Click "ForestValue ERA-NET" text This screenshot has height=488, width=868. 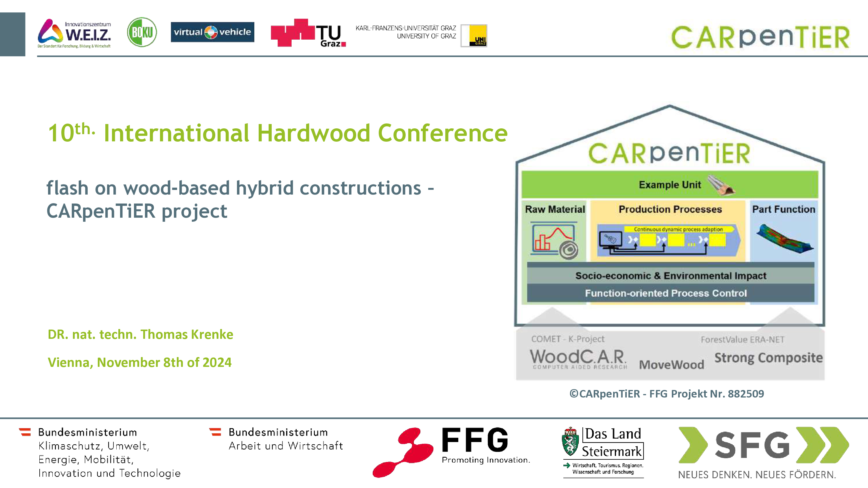[743, 339]
